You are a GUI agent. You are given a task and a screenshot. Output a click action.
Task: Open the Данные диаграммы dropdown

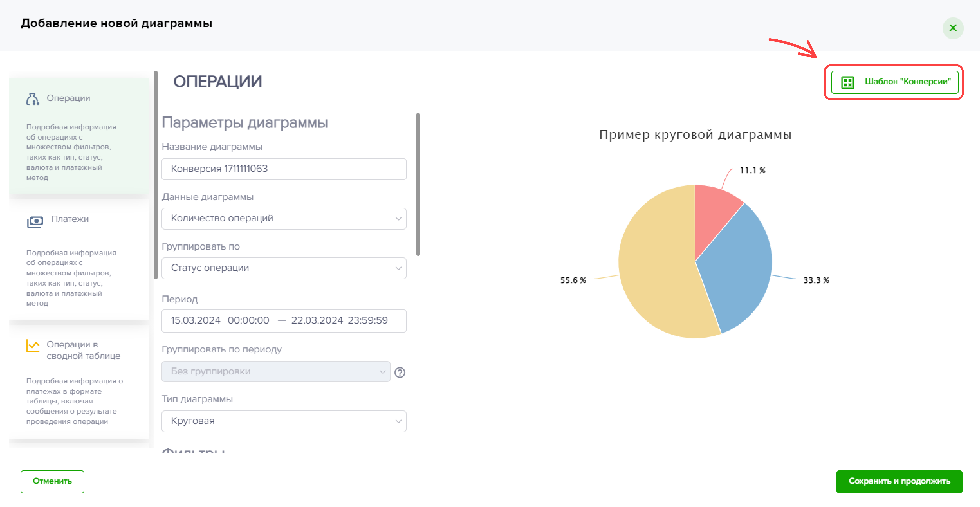click(284, 218)
